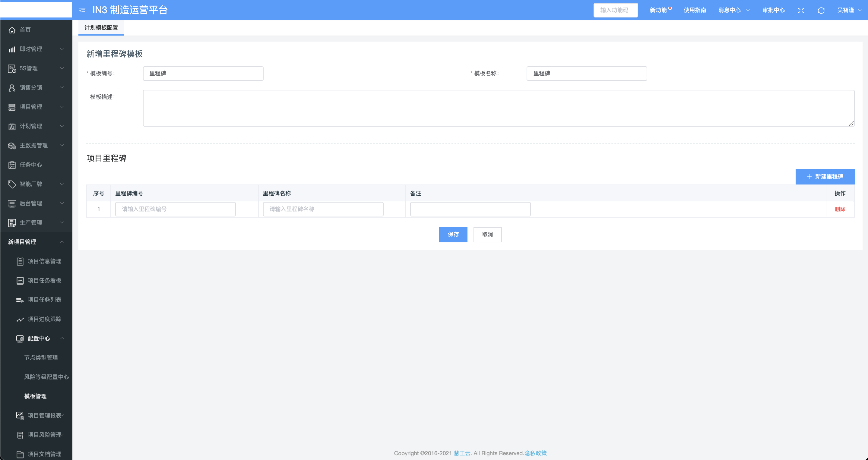This screenshot has height=460, width=868.
Task: Click the 保存 button
Action: (x=453, y=235)
